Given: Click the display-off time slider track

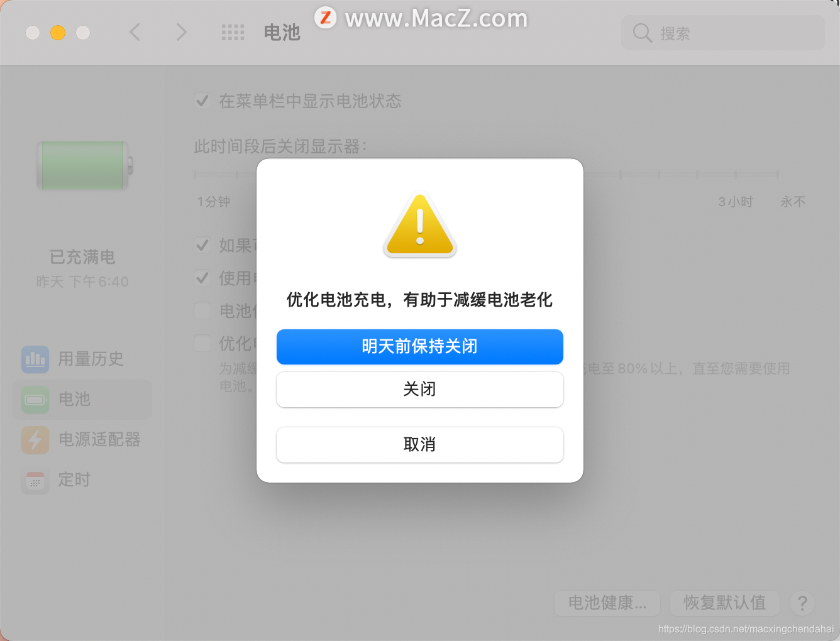Looking at the screenshot, I should pos(486,174).
